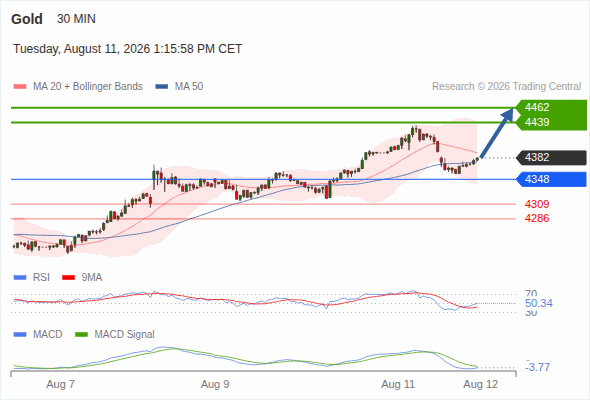Open the Research Trading Central copyright link
Image resolution: width=590 pixels, height=400 pixels.
[506, 87]
